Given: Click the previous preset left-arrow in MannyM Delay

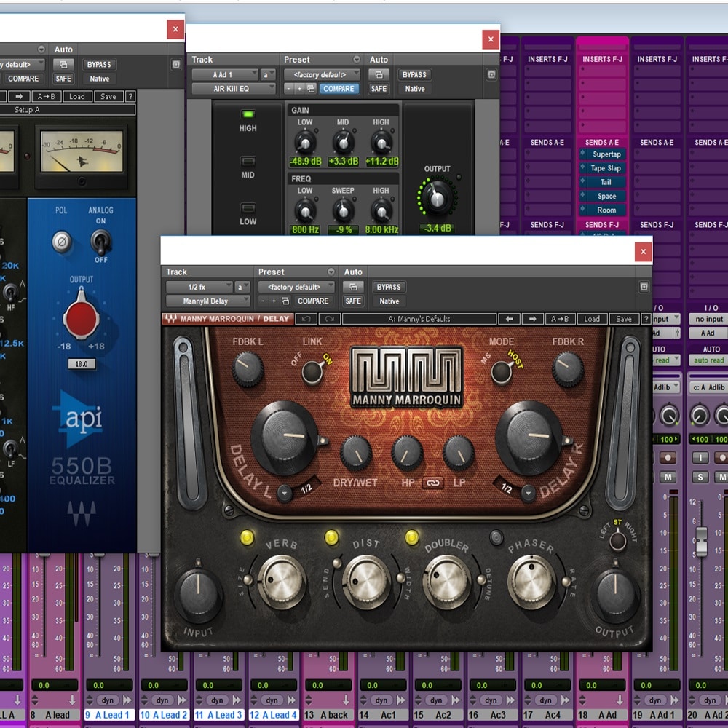Looking at the screenshot, I should [x=507, y=319].
